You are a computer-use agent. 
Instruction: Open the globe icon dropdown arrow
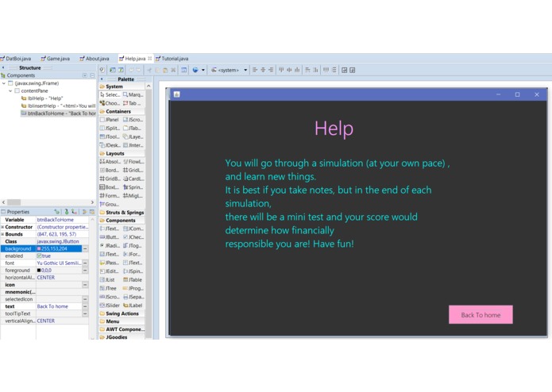pyautogui.click(x=203, y=70)
